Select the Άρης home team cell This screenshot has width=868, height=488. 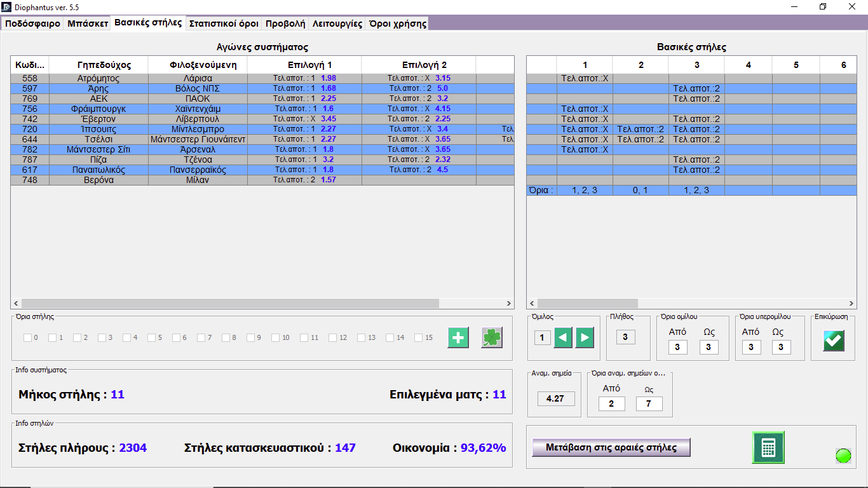pyautogui.click(x=99, y=88)
